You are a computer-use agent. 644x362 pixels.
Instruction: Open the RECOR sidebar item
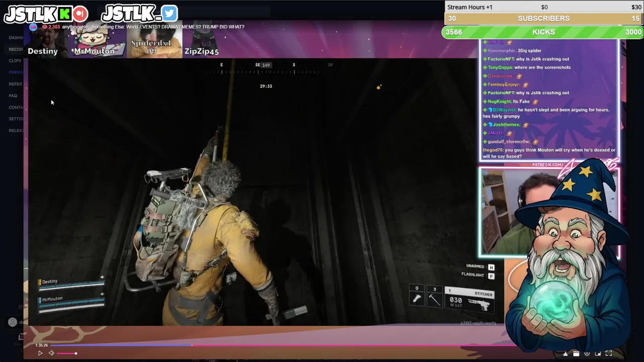pyautogui.click(x=16, y=49)
